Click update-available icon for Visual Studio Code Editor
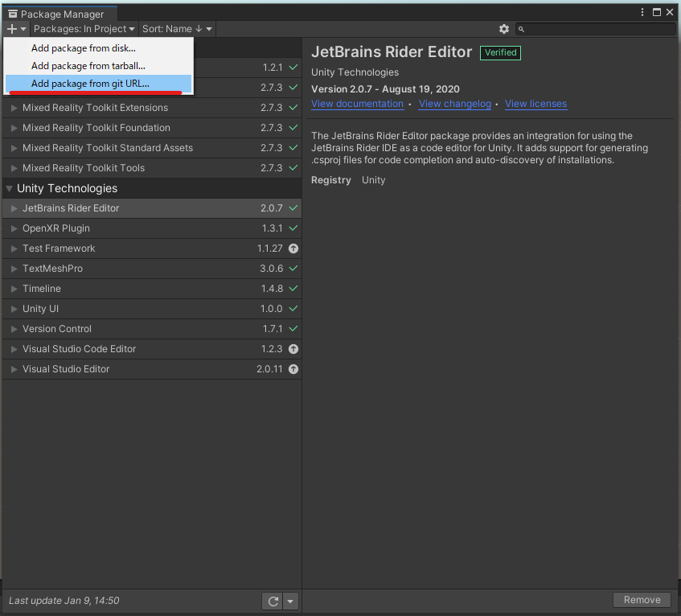This screenshot has height=616, width=681. [x=293, y=349]
